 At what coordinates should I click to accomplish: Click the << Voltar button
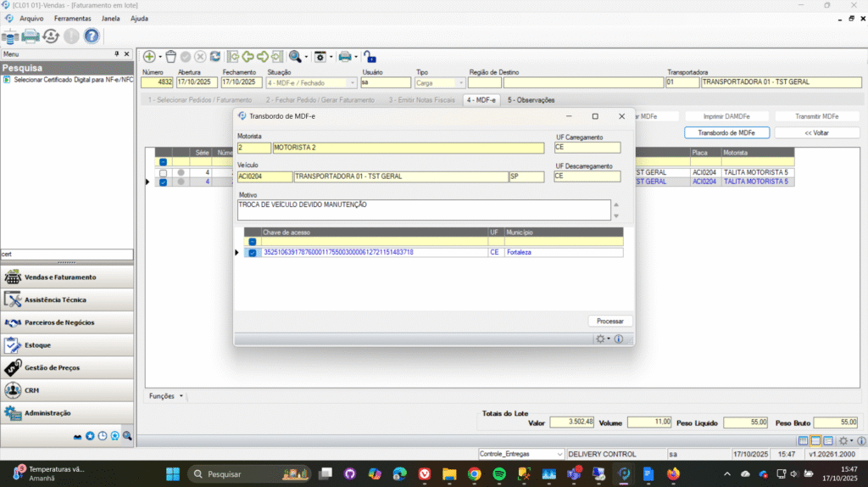[x=816, y=132]
